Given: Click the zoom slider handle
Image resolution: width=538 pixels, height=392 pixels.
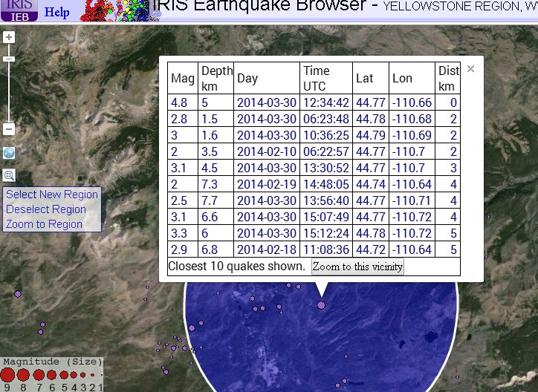Looking at the screenshot, I should [9, 59].
